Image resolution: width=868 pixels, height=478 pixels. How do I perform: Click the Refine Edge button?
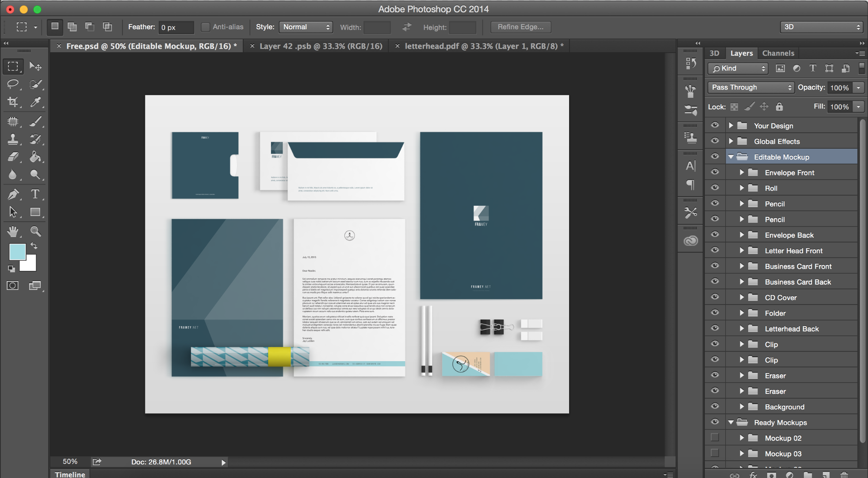click(x=521, y=26)
